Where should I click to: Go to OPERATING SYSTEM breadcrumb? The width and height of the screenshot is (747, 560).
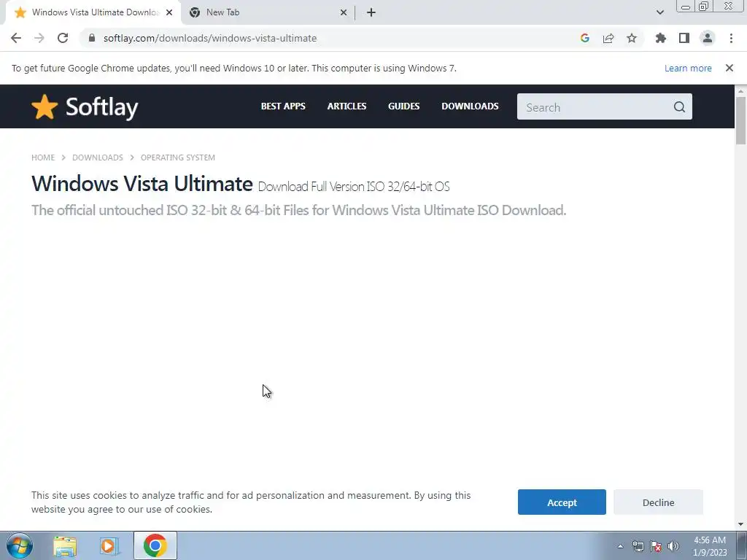tap(178, 157)
